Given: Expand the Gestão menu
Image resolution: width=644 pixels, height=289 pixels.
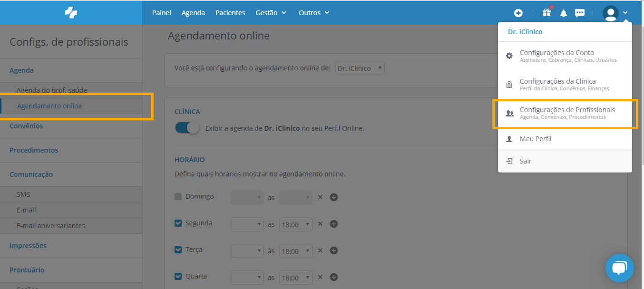Looking at the screenshot, I should (271, 13).
